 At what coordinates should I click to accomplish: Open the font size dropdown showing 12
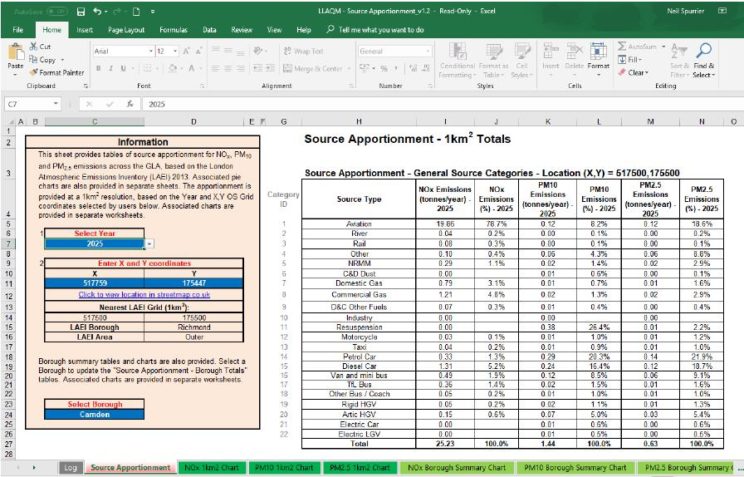click(x=175, y=51)
